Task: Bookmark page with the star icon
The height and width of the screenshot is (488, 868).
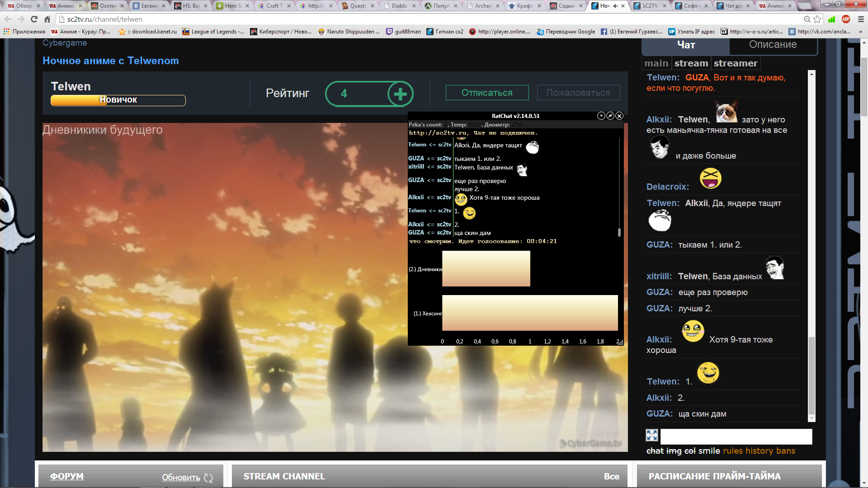Action: point(817,19)
